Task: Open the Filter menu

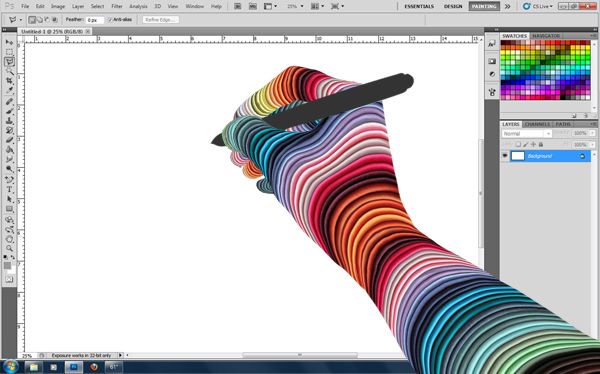Action: [x=117, y=6]
